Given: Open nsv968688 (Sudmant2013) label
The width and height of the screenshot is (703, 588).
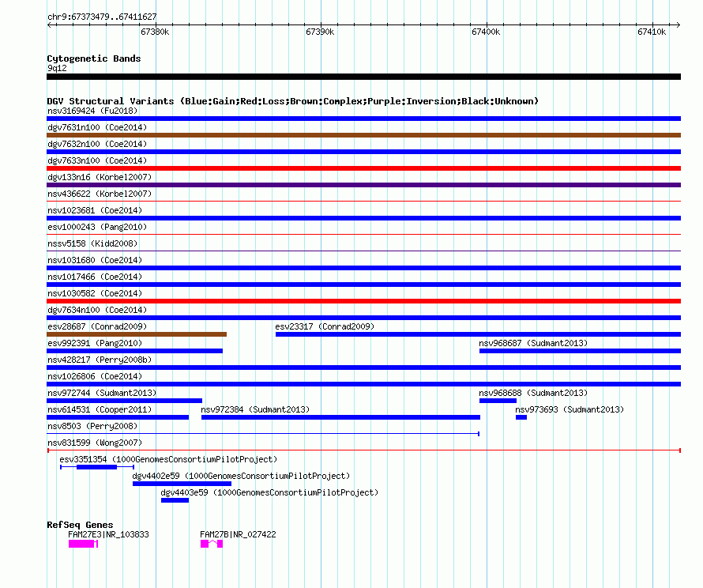Looking at the screenshot, I should 533,393.
